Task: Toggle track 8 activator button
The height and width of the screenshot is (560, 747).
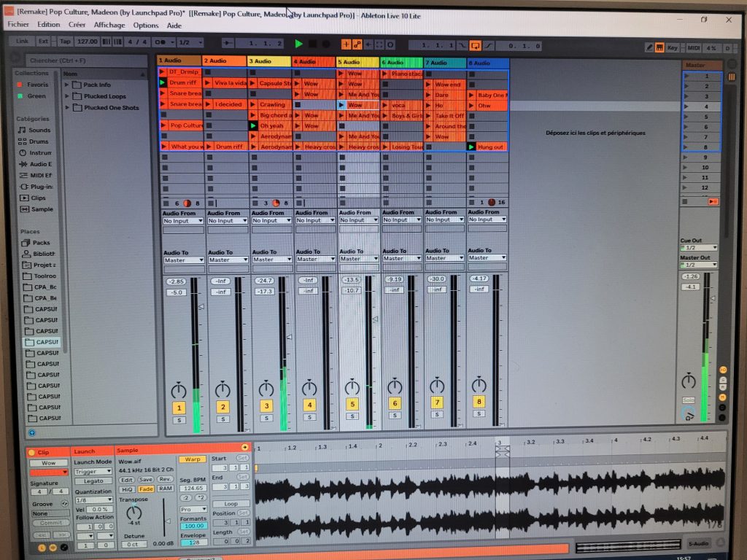Action: [x=479, y=402]
